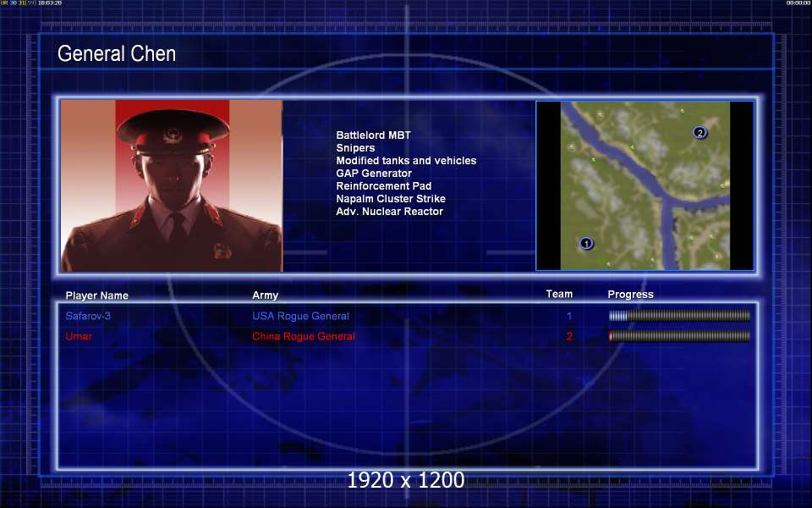The width and height of the screenshot is (812, 508).
Task: Click 'USA Rogue General' army entry
Action: [300, 316]
